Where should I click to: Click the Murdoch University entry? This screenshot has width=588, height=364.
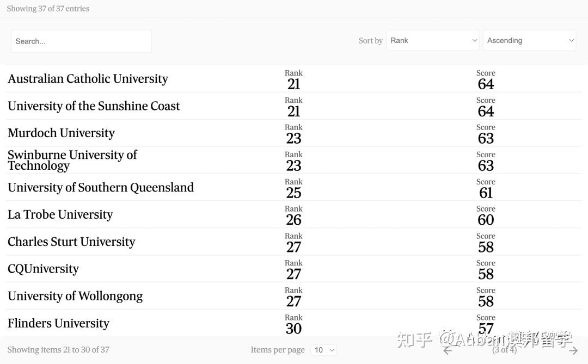[x=61, y=133]
